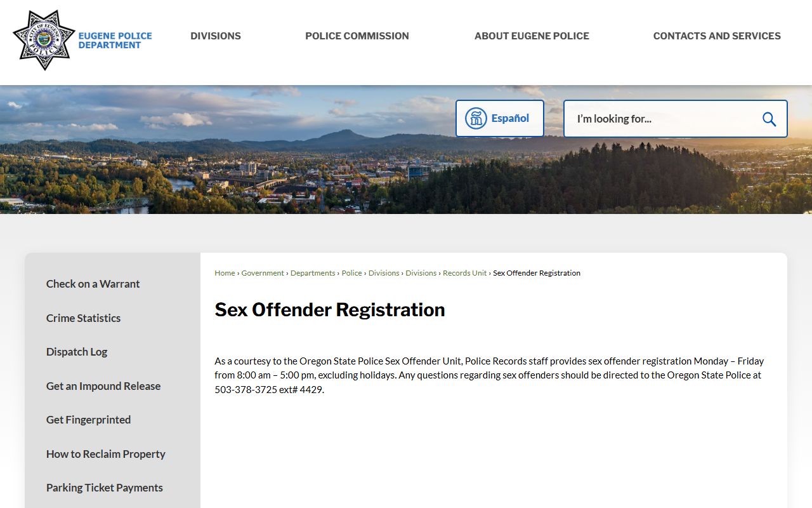The width and height of the screenshot is (812, 508).
Task: Open the Parking Ticket Payments link
Action: pos(105,488)
